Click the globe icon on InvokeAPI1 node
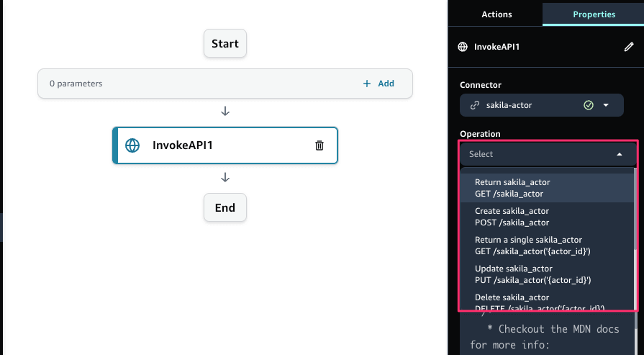Image resolution: width=644 pixels, height=355 pixels. tap(132, 145)
